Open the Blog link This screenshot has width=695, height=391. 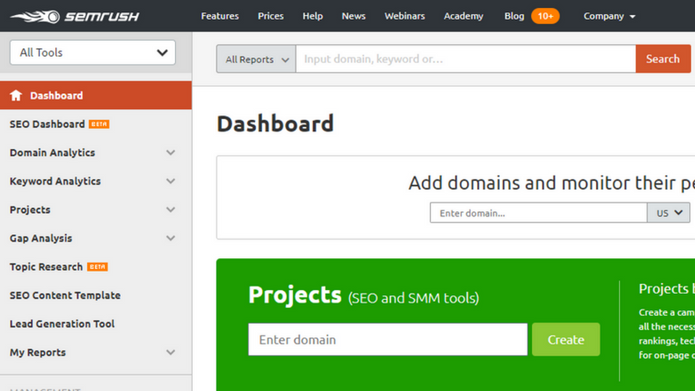tap(514, 16)
